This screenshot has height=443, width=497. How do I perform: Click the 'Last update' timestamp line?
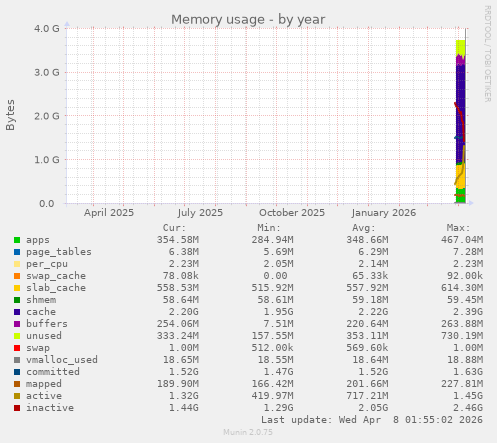(372, 420)
